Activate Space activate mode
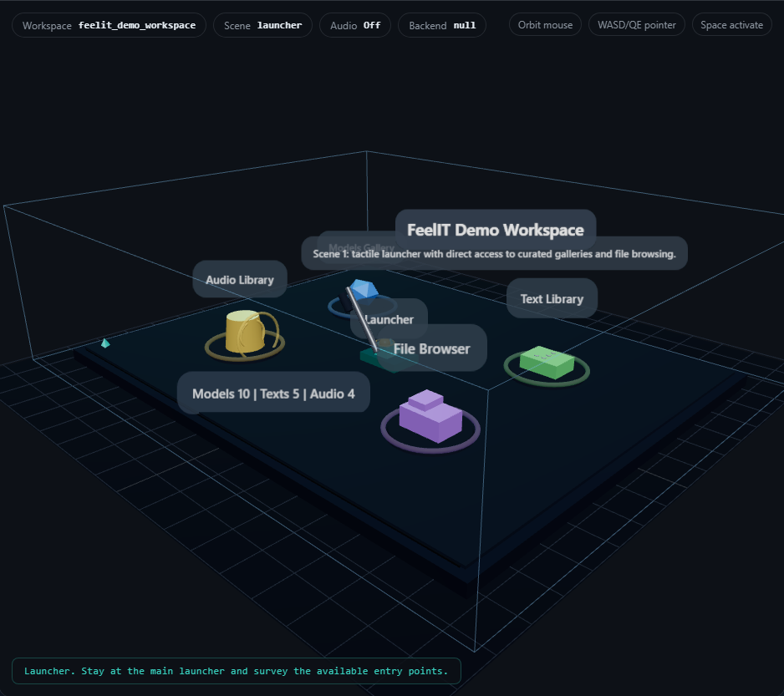784x696 pixels. (731, 24)
